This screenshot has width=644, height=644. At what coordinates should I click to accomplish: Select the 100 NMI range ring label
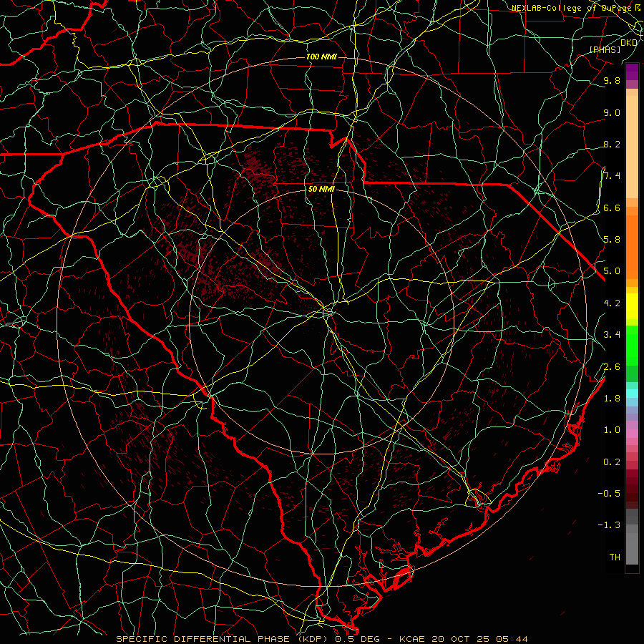321,57
